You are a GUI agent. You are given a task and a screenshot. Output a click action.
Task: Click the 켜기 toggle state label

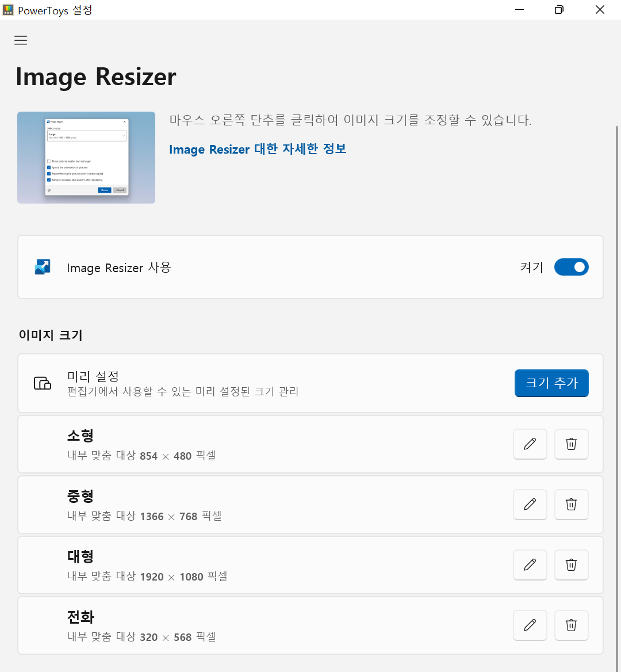click(531, 268)
